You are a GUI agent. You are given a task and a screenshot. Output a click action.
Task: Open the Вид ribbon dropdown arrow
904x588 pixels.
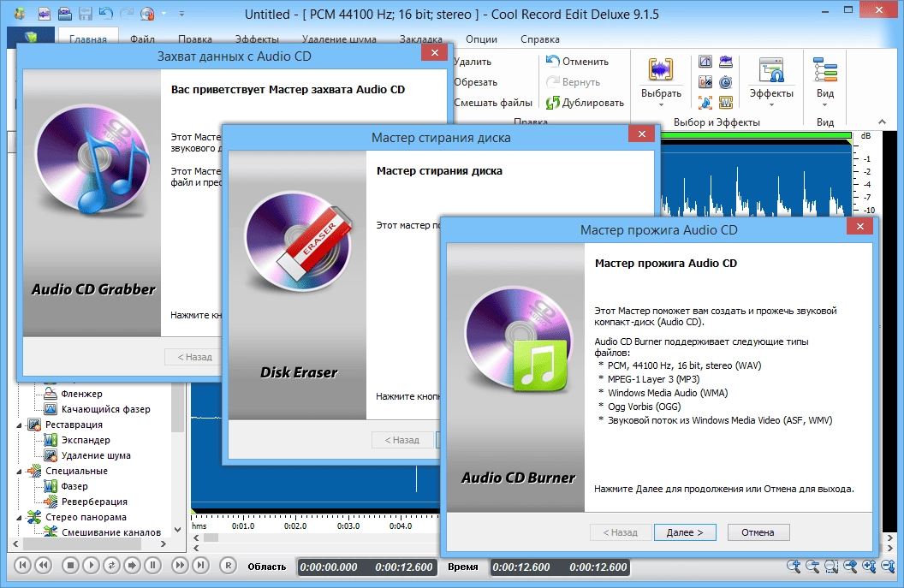(825, 105)
